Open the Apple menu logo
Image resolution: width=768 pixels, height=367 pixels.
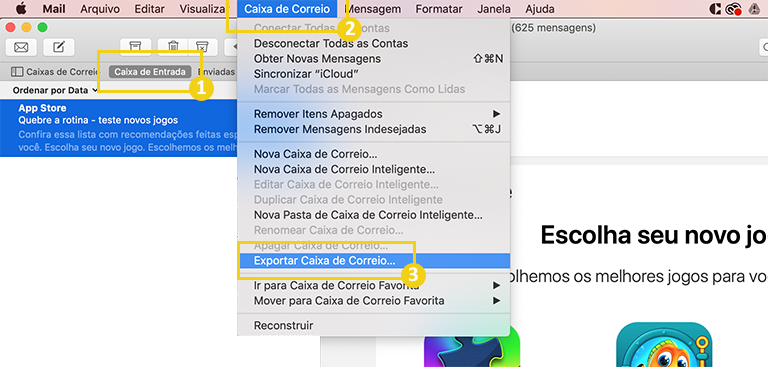point(21,9)
